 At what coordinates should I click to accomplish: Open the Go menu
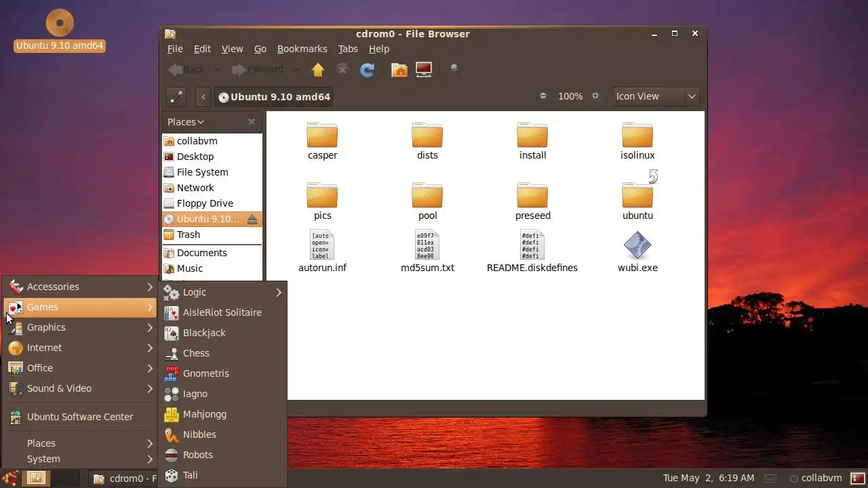click(x=260, y=49)
